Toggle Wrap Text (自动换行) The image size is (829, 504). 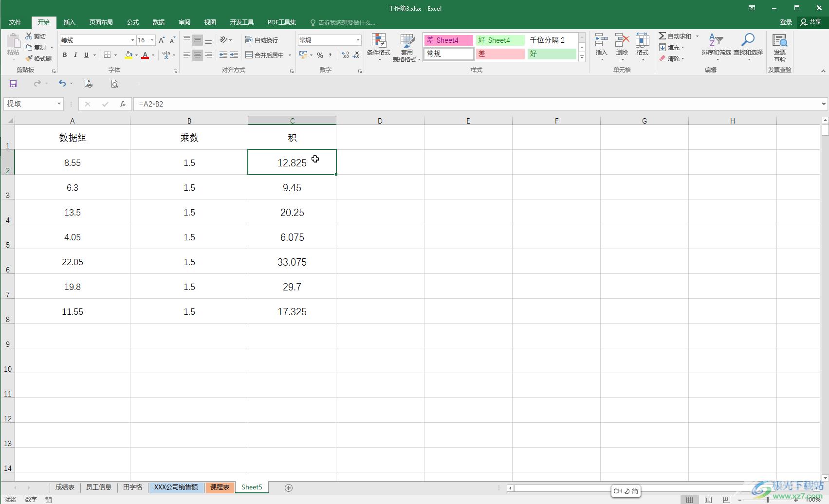tap(261, 40)
